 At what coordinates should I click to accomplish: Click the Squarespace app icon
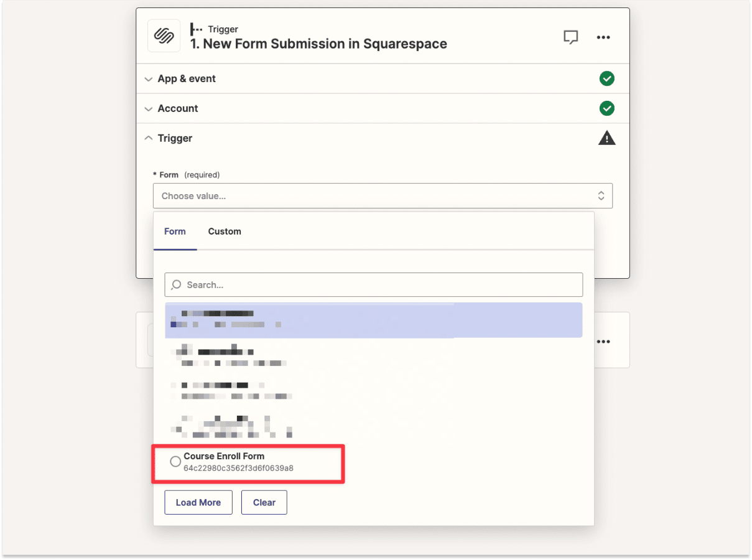pos(164,36)
